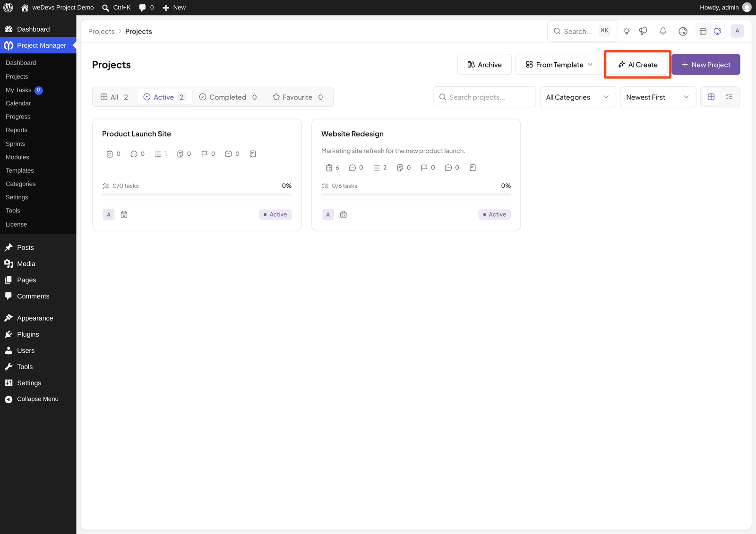
Task: Open the calendar icon on Product Launch Site card
Action: (124, 215)
